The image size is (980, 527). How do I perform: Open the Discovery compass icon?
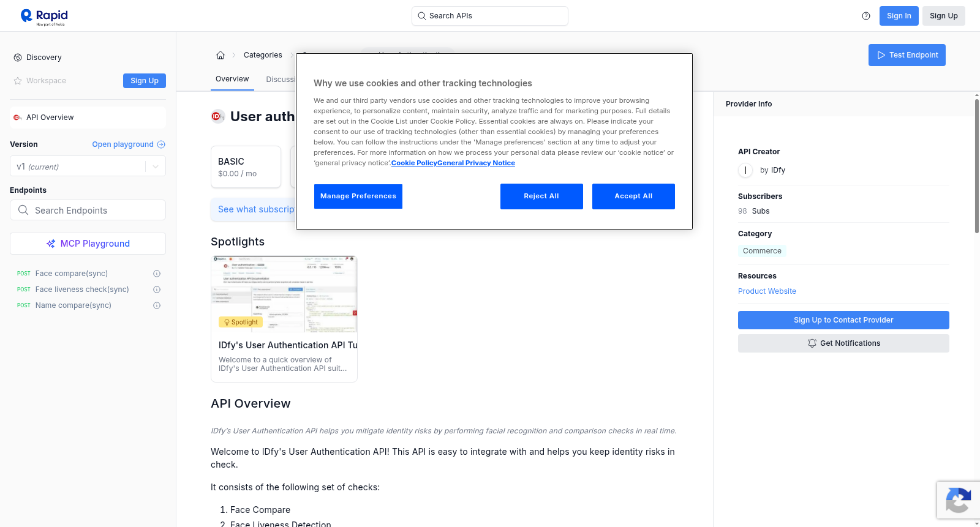[x=18, y=58]
